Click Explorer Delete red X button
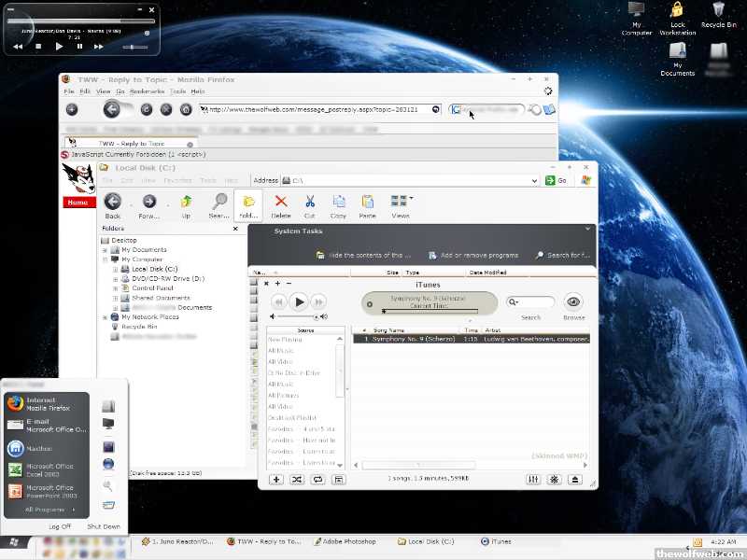Viewport: 747px width, 560px height. point(281,205)
